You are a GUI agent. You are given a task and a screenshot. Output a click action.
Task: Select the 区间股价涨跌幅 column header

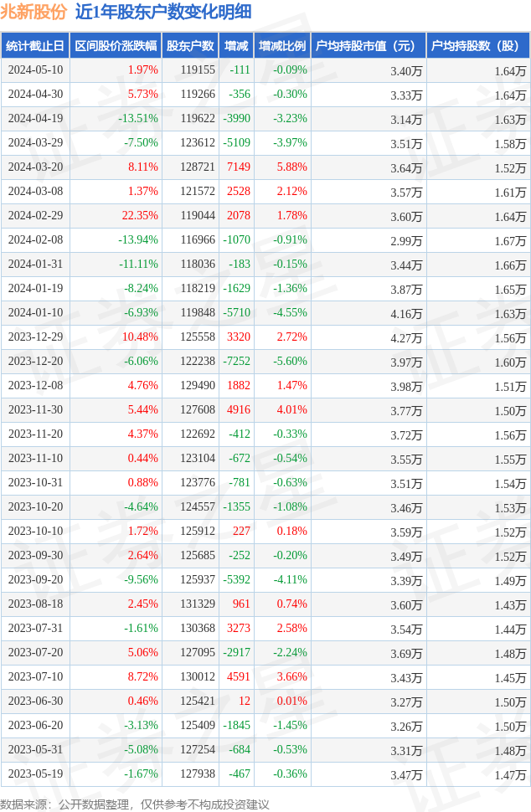click(115, 46)
